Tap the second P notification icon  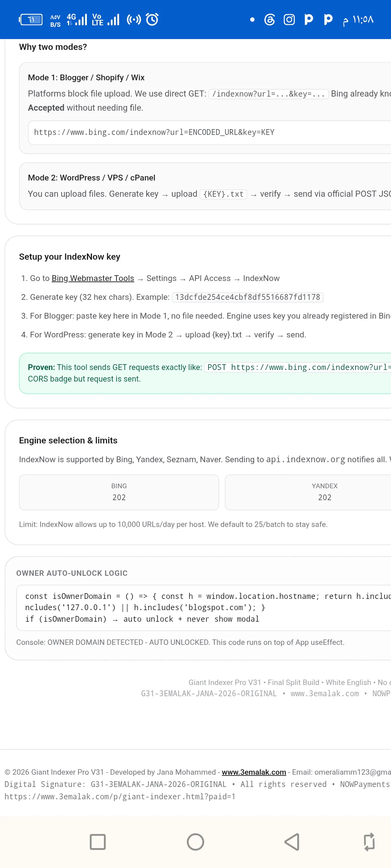pyautogui.click(x=328, y=20)
